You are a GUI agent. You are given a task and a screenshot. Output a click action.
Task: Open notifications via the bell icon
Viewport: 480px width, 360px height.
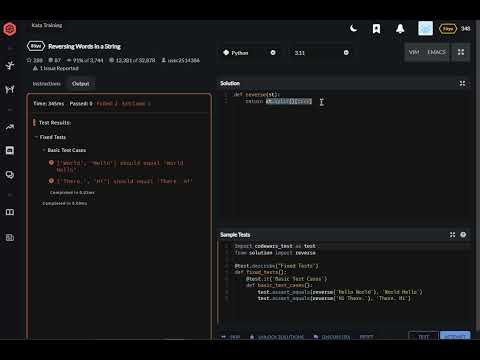[x=400, y=29]
